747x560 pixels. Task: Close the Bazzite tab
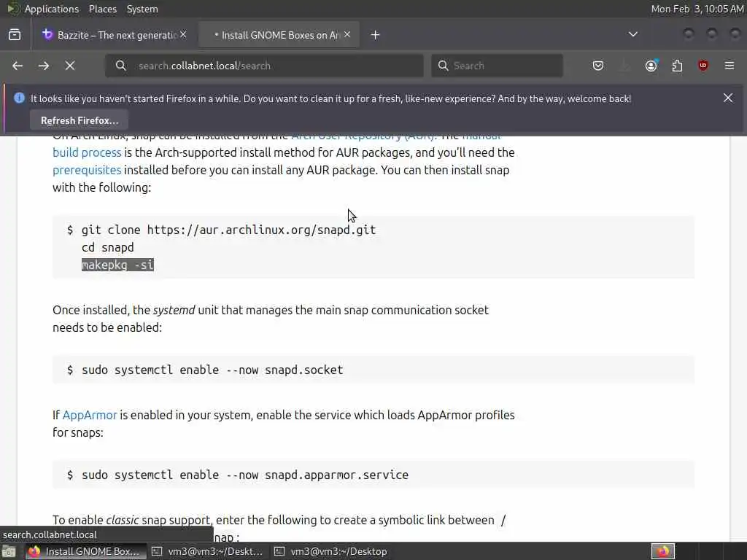[x=183, y=35]
